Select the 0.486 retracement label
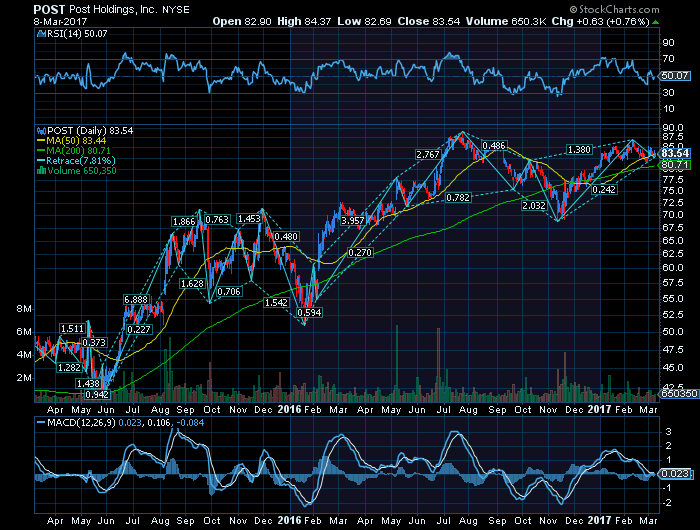The width and height of the screenshot is (700, 530). point(494,146)
